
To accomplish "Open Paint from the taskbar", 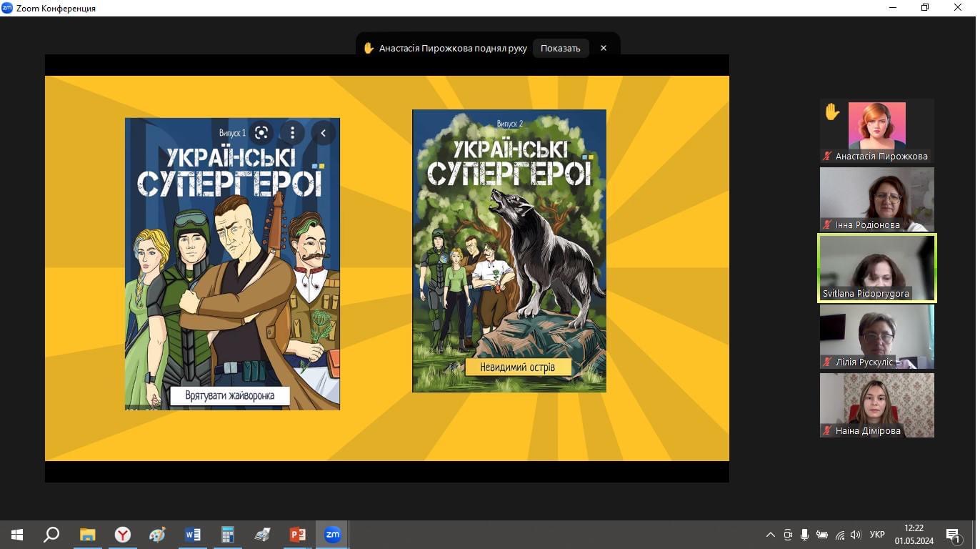I will pyautogui.click(x=157, y=535).
